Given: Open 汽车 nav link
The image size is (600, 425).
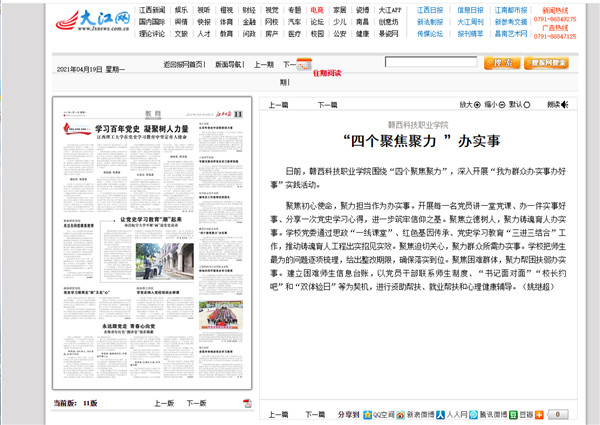Looking at the screenshot, I should (x=294, y=22).
